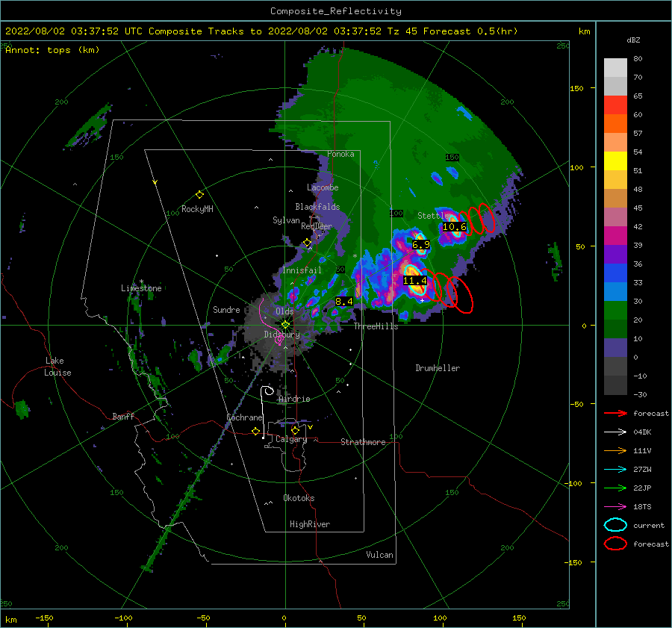Click the red 65 dBZ color swatch
This screenshot has height=628, width=672.
615,105
